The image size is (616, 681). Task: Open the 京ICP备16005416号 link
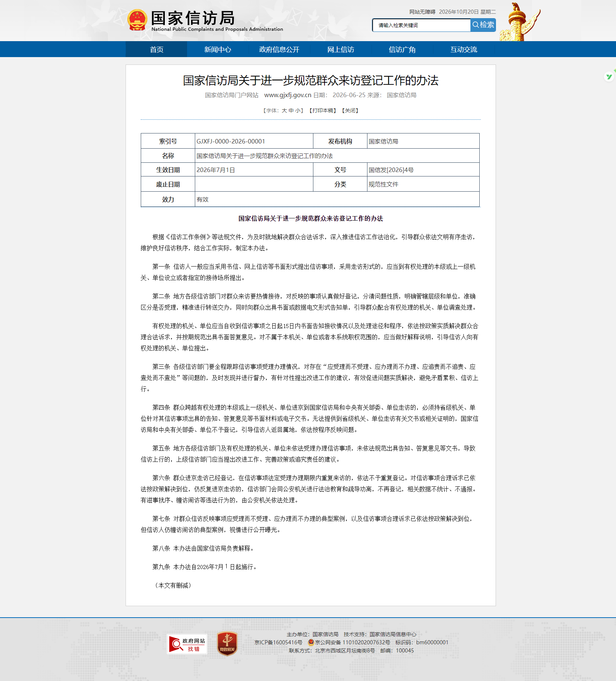coord(278,642)
